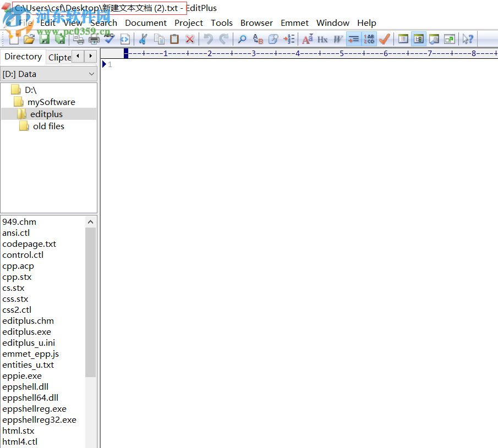Toggle the browser view icon
This screenshot has height=448, width=498.
[x=125, y=39]
